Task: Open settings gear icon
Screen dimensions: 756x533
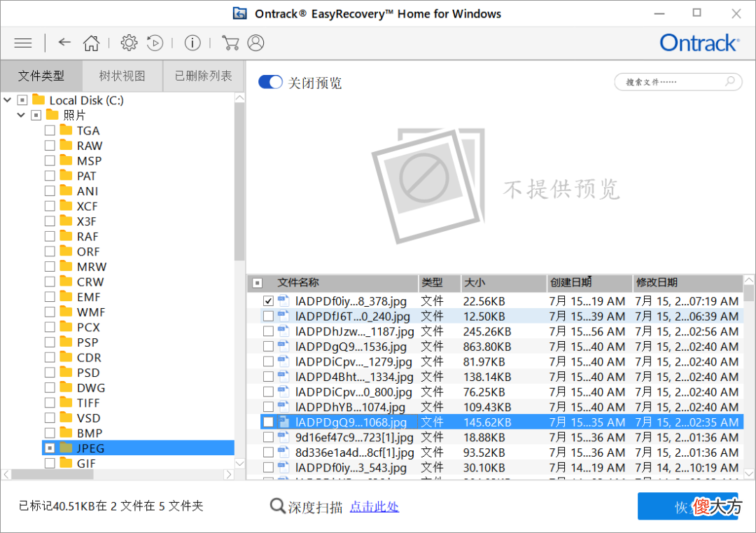Action: click(129, 43)
